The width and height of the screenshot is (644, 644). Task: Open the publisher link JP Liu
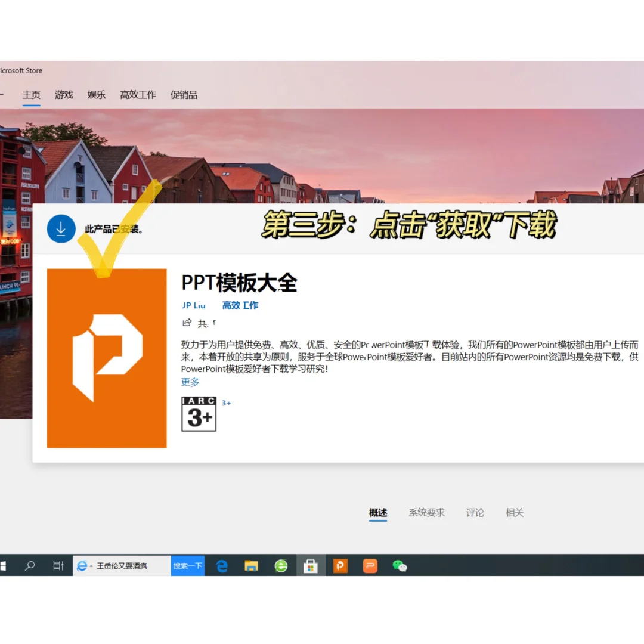click(x=194, y=305)
